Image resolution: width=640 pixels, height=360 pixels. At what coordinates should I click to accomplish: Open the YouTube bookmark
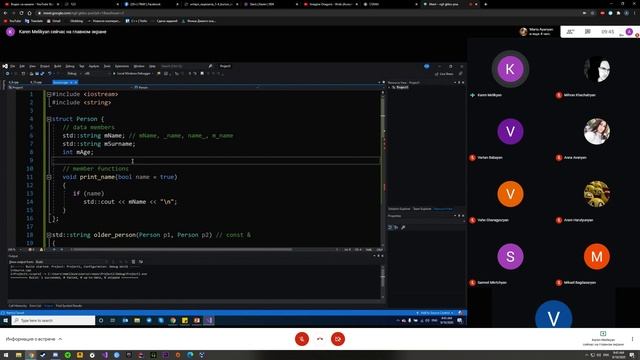click(13, 21)
